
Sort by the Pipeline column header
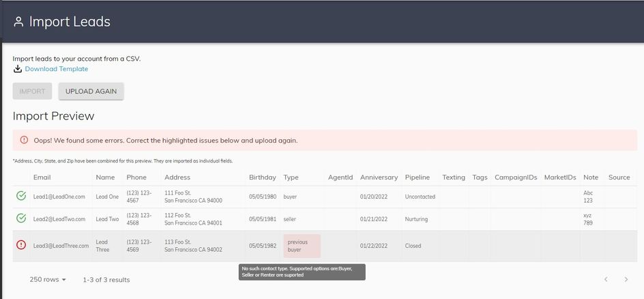417,177
